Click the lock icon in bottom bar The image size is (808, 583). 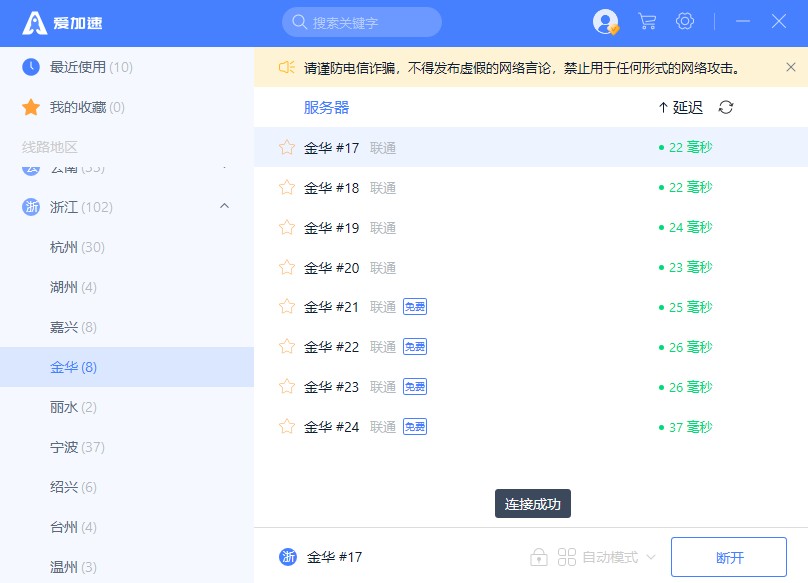(x=539, y=557)
